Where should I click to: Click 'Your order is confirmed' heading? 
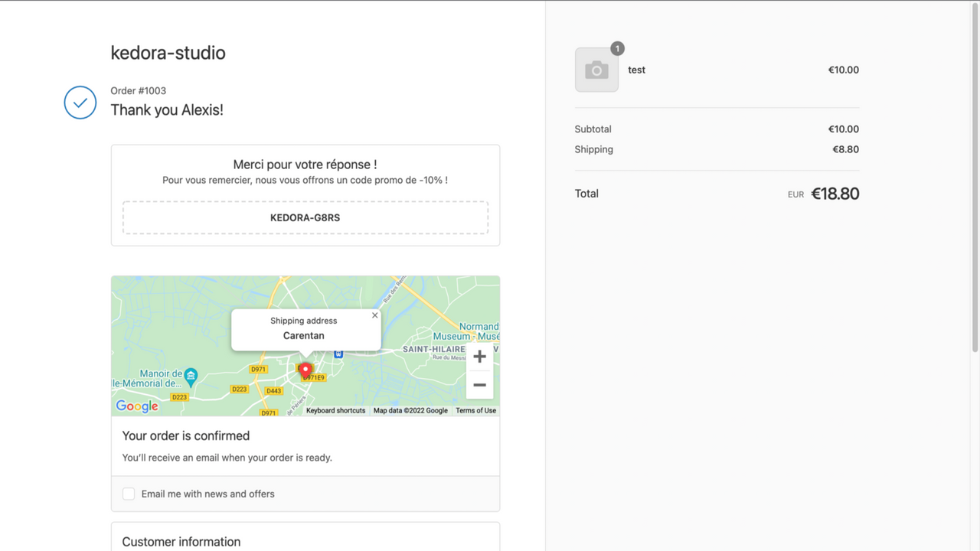tap(186, 435)
